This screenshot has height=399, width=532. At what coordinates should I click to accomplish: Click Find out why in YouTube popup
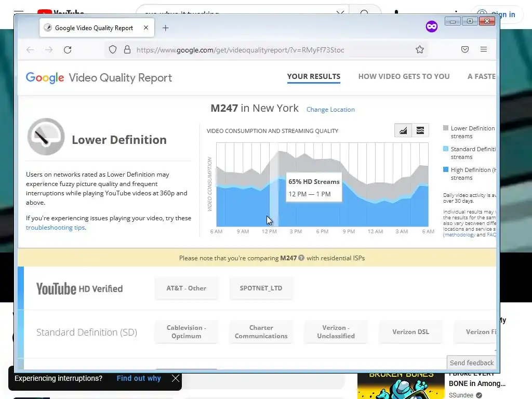139,378
